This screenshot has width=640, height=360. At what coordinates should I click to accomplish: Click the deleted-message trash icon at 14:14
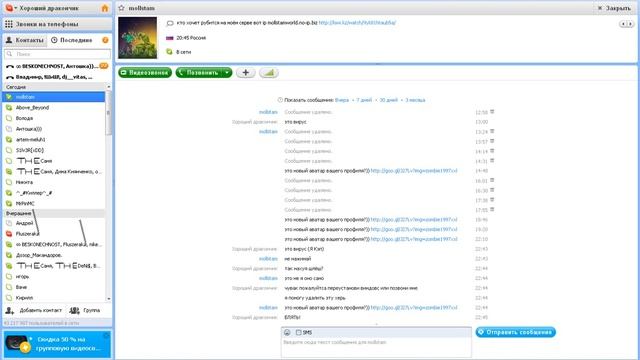click(492, 151)
